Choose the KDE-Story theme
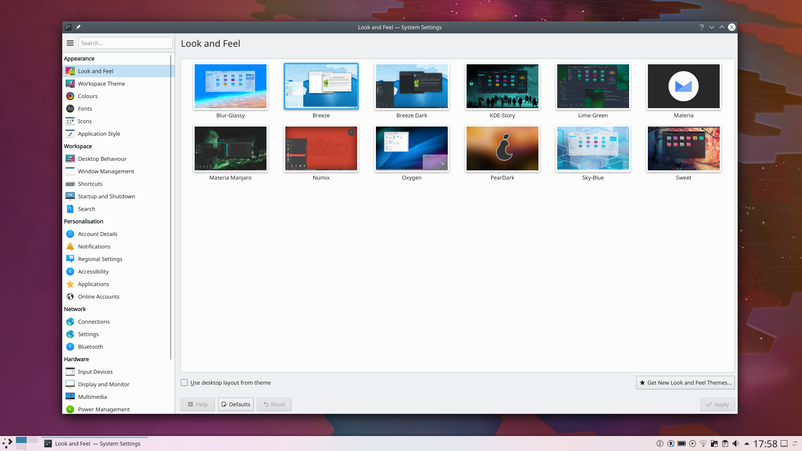This screenshot has height=451, width=802. point(502,86)
